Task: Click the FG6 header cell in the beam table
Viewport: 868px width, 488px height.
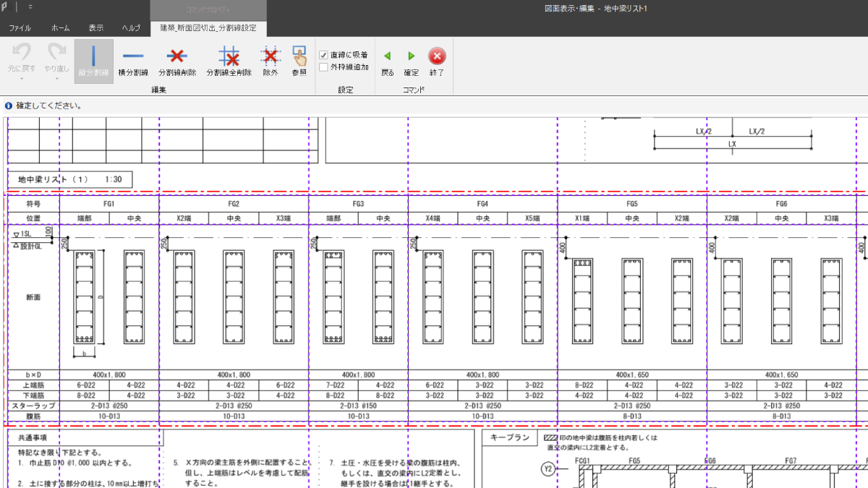Action: (x=781, y=204)
